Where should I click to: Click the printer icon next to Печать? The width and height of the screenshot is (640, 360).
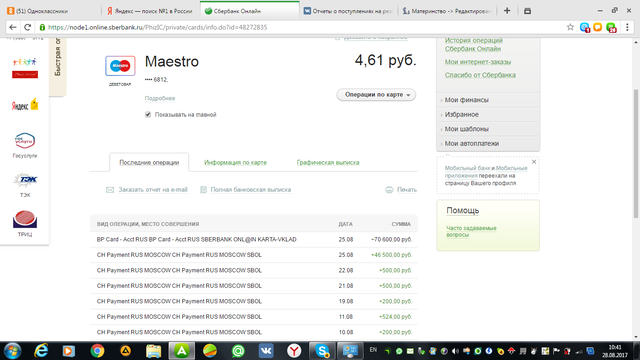[389, 190]
